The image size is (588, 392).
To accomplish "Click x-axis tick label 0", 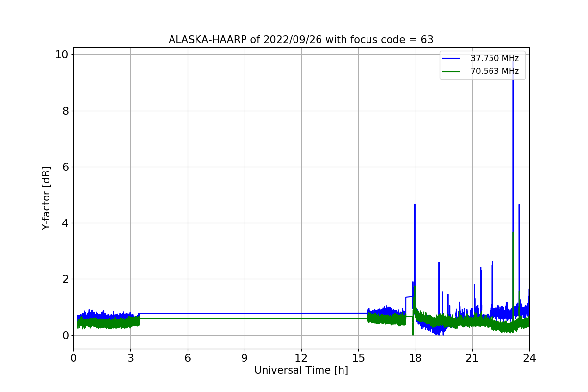I will coord(73,358).
